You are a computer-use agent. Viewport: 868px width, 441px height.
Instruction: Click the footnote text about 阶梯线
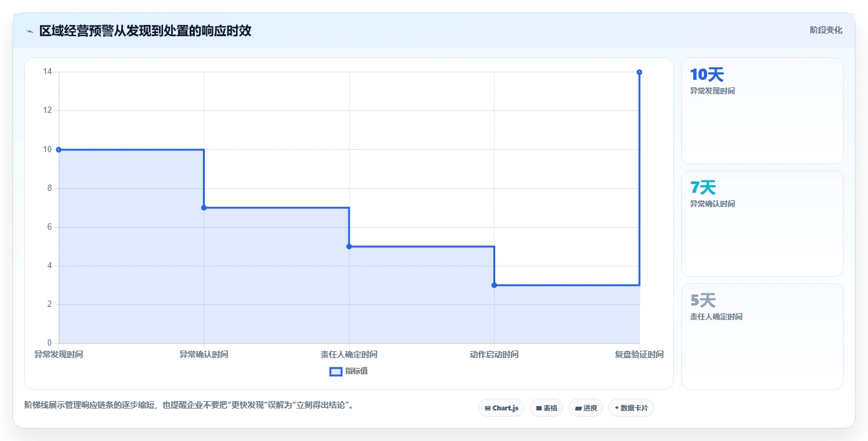(x=190, y=405)
